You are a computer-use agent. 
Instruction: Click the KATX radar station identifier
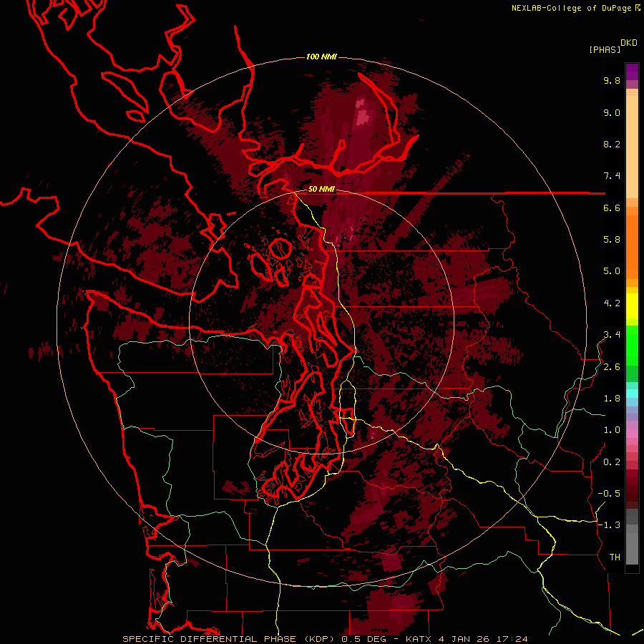coord(419,639)
